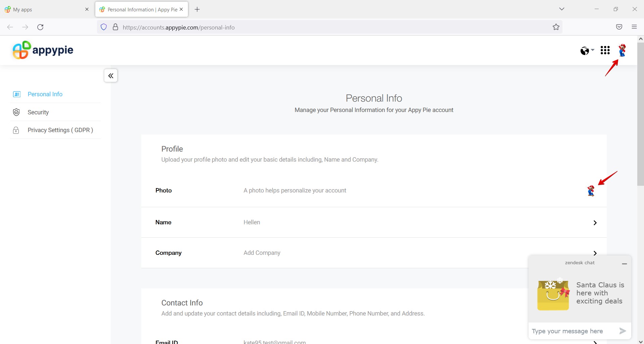Minimize the zendesk chat widget
This screenshot has width=644, height=344.
[x=624, y=264]
